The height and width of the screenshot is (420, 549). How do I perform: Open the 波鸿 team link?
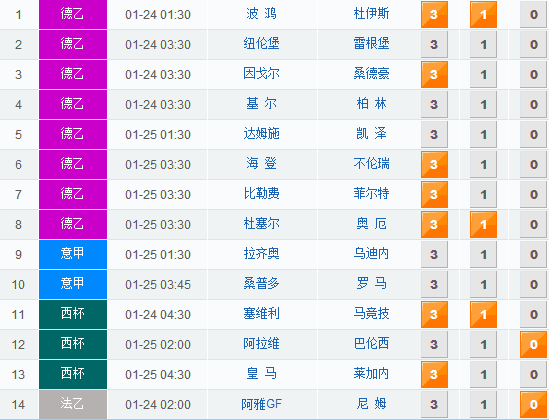(x=261, y=14)
